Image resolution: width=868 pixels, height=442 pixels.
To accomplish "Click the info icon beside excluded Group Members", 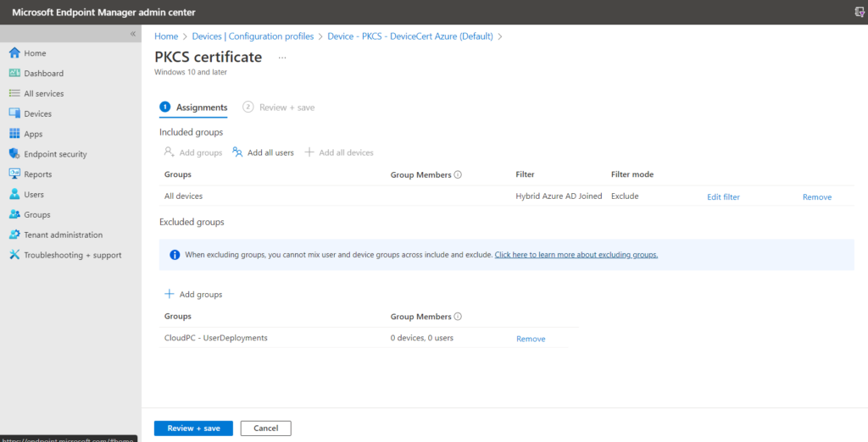I will coord(458,317).
